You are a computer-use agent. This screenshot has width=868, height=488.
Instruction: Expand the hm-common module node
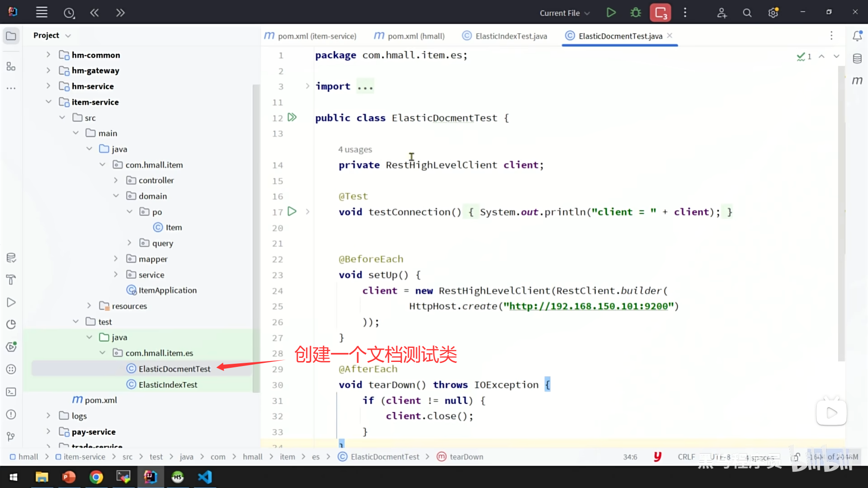point(48,55)
